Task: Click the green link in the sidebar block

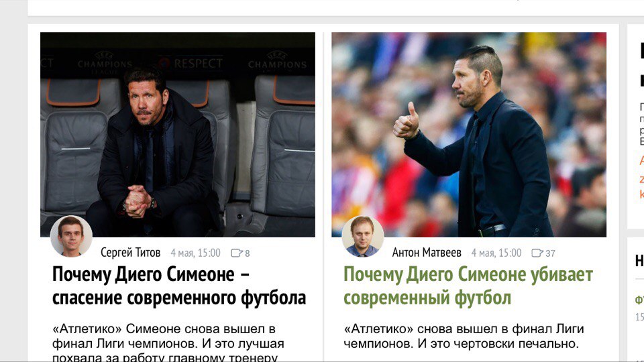Action: [639, 300]
